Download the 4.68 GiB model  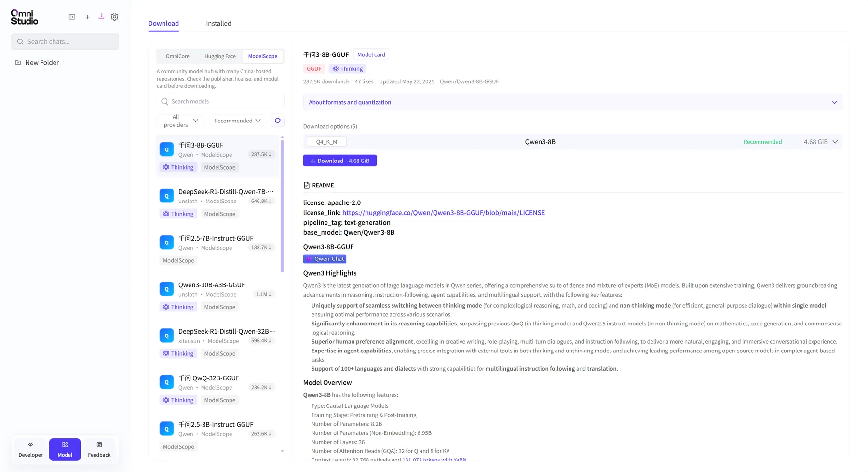coord(340,161)
